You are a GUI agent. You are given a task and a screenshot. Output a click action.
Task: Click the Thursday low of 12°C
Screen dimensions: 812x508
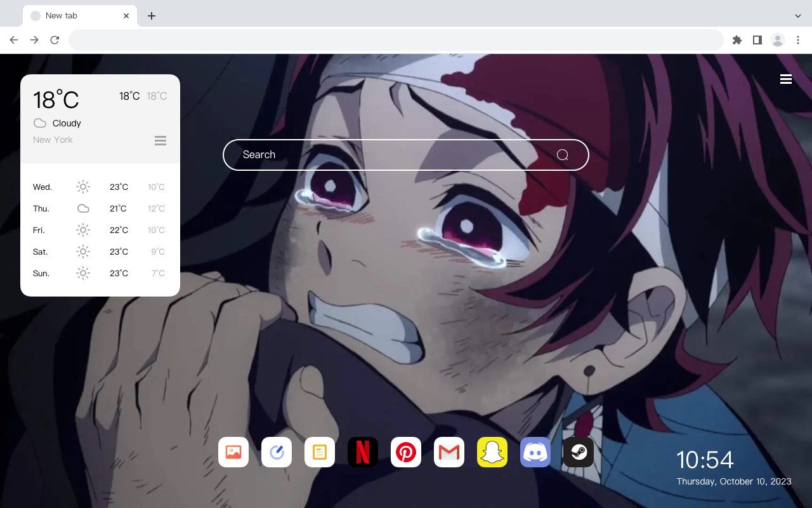click(x=156, y=208)
